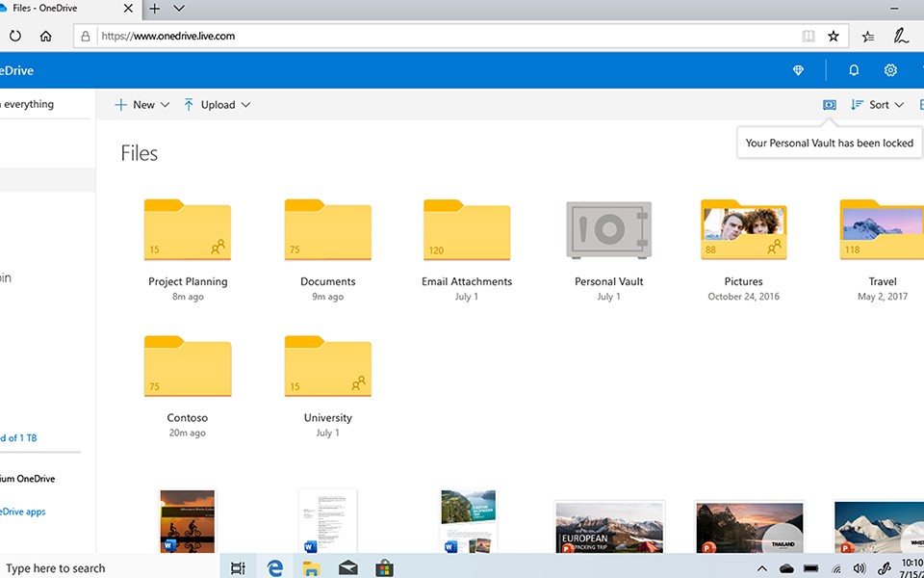Click the 'October 24, 2016' date text
The width and height of the screenshot is (924, 578).
(x=744, y=296)
